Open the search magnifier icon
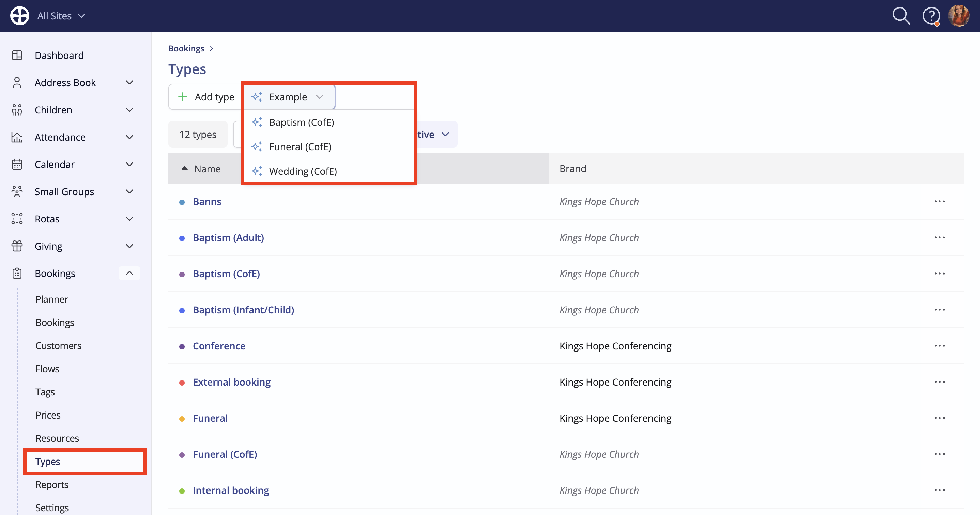 point(901,16)
